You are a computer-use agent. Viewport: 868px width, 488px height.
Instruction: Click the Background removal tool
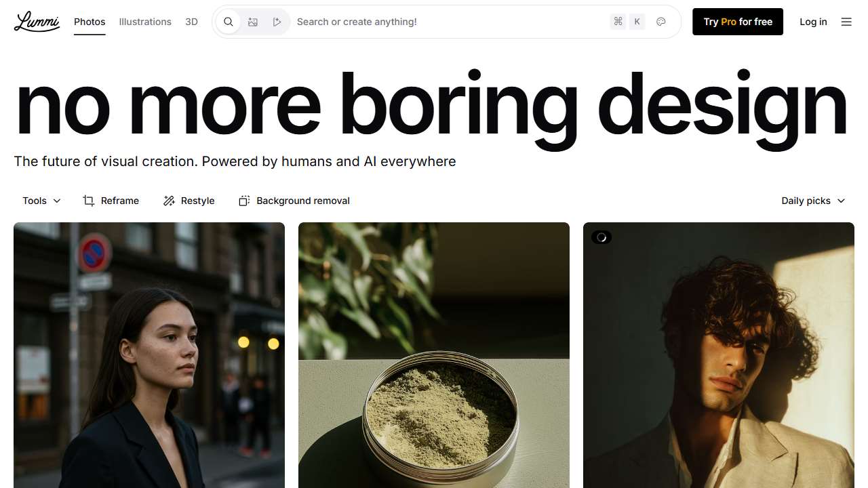(294, 201)
